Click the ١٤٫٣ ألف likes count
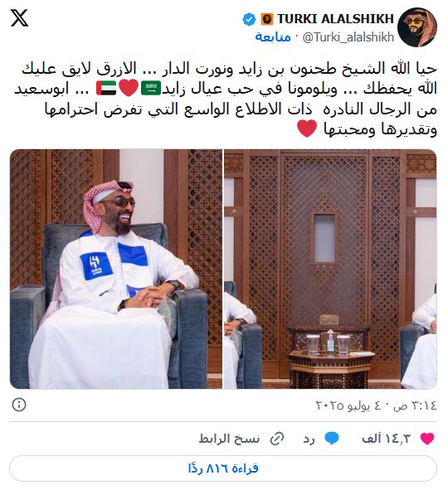Screen dimensions: 448x490 click(x=386, y=439)
